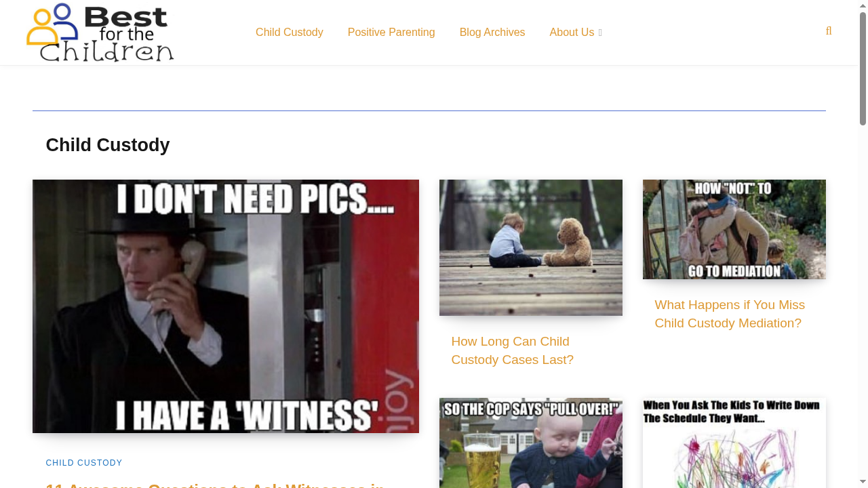Click the two-person figure icon in the logo
The image size is (868, 488).
pos(52,27)
